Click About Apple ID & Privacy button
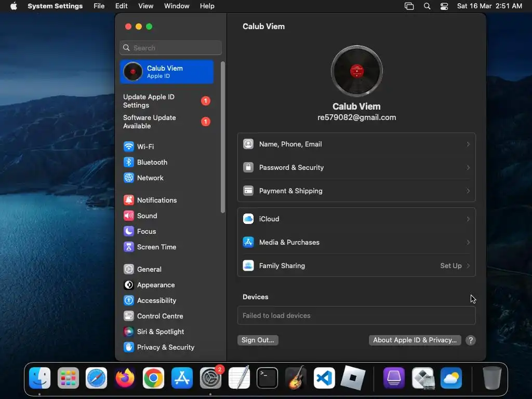The width and height of the screenshot is (532, 399). 415,340
